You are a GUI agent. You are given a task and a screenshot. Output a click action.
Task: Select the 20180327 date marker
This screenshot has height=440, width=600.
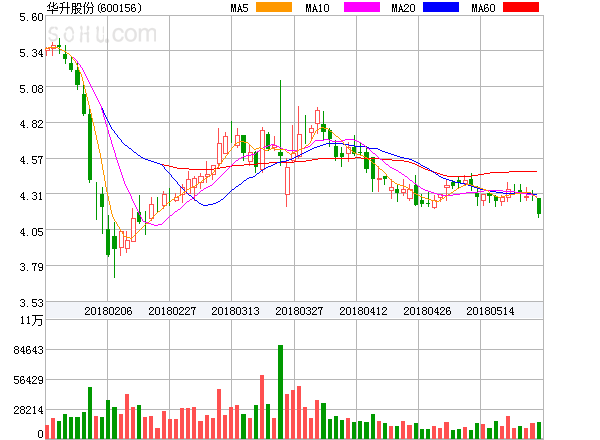coord(300,311)
